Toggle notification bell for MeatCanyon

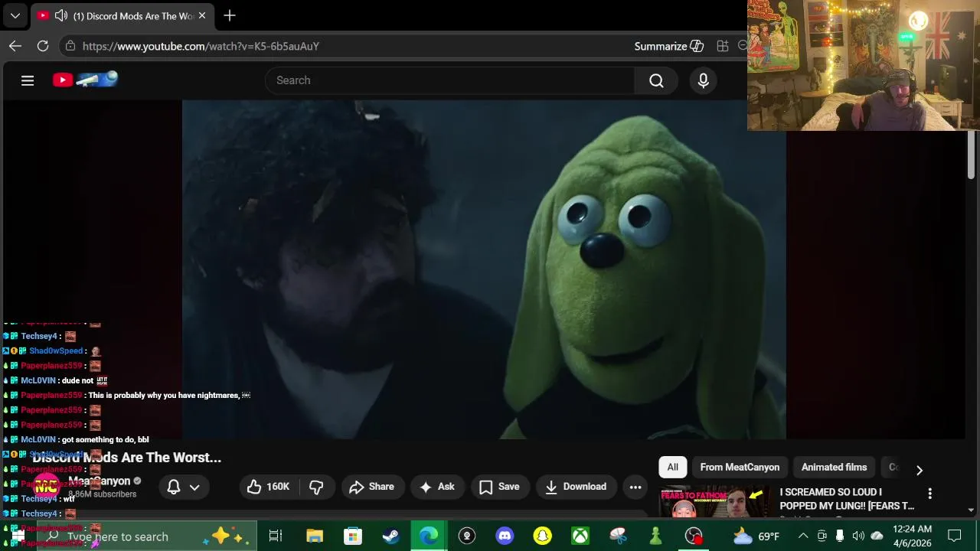tap(174, 487)
